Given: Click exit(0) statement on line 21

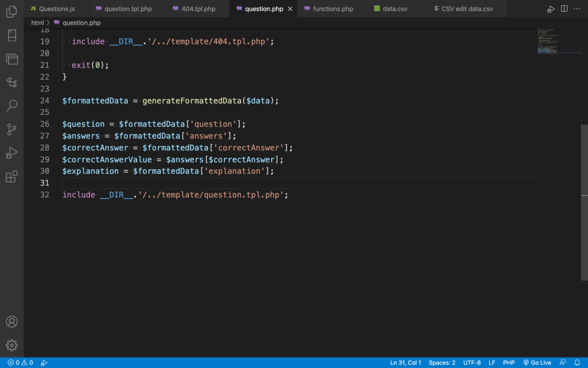Looking at the screenshot, I should [x=90, y=65].
